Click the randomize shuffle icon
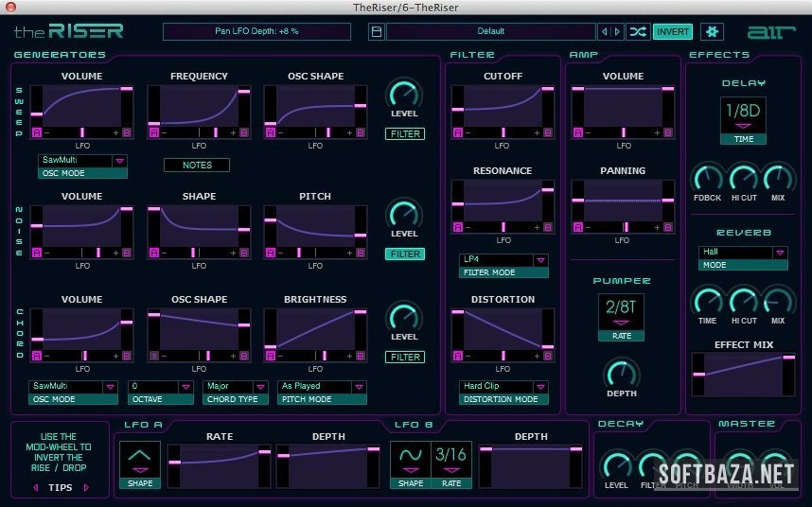The width and height of the screenshot is (812, 507). [639, 31]
